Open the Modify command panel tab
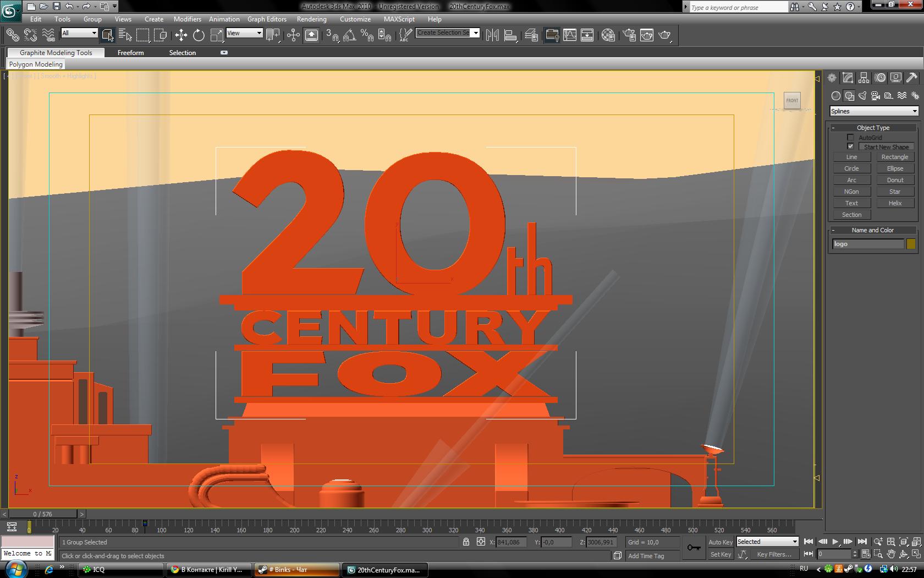924x578 pixels. point(848,78)
